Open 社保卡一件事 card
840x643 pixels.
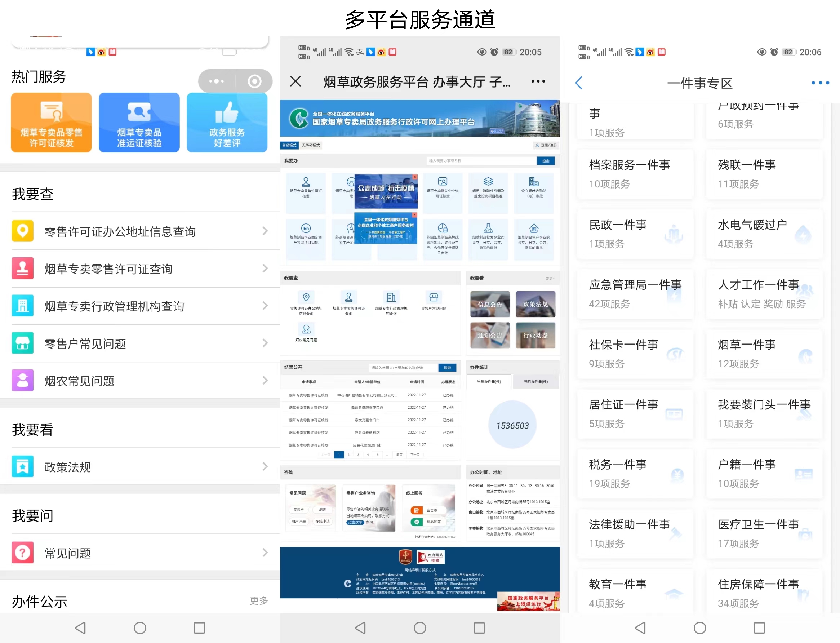(635, 354)
